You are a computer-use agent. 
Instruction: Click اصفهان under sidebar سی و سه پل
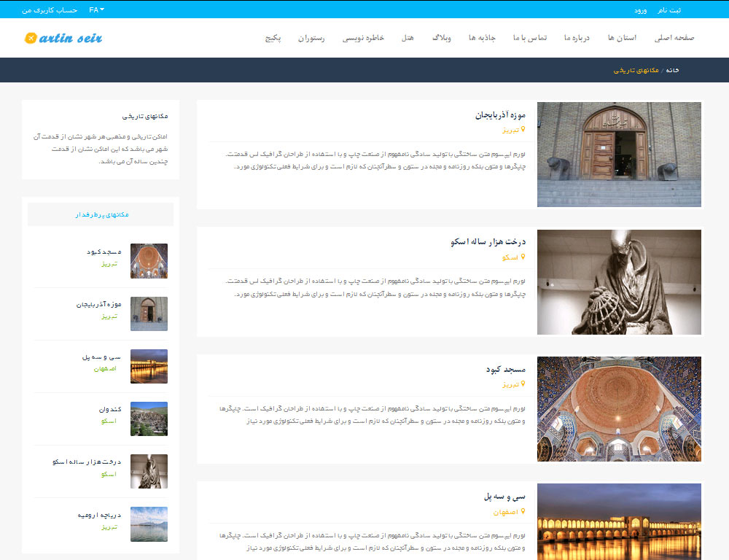pyautogui.click(x=105, y=368)
